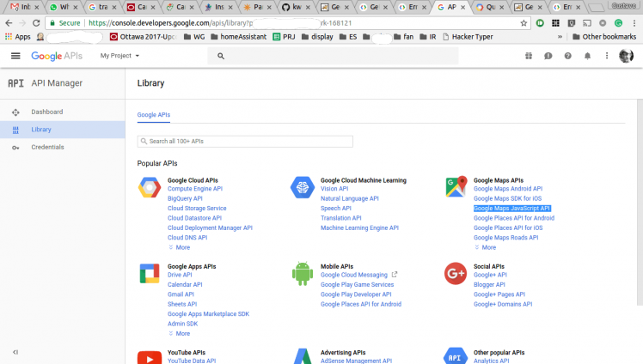
Task: Open the Blogger API link
Action: click(489, 284)
